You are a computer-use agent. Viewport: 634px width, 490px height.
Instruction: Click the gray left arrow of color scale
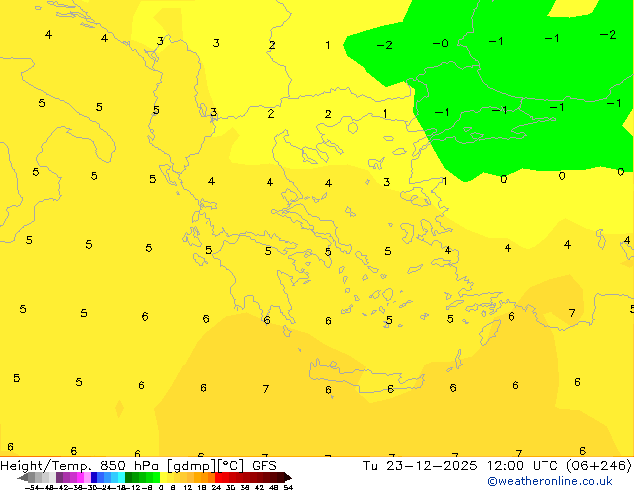coord(23,478)
